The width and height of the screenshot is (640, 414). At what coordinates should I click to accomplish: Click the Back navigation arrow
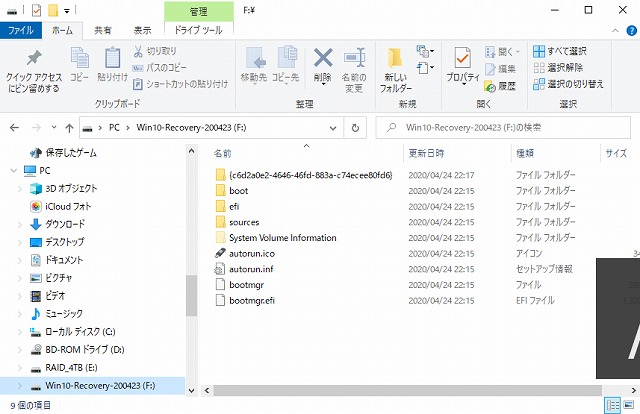pyautogui.click(x=14, y=128)
